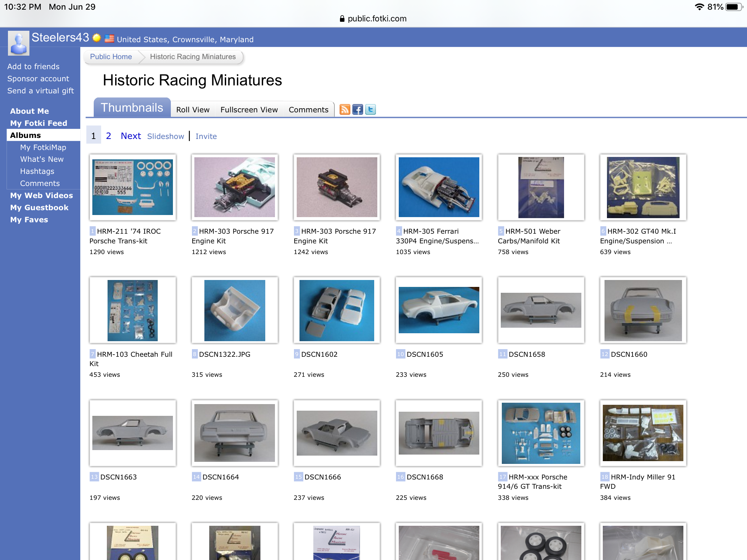Open HRM-103 Cheetah Full Kit thumbnail

coord(132,310)
